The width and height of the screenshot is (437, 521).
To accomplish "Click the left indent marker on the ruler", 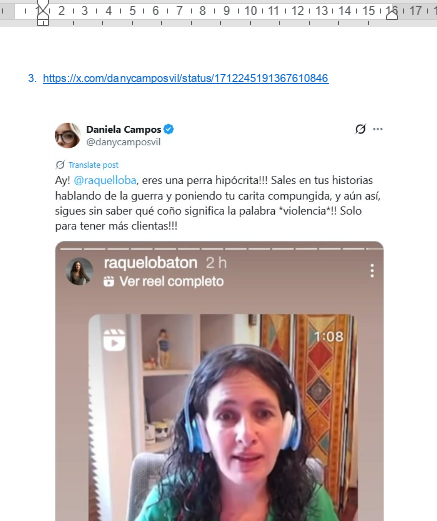I will click(x=43, y=13).
